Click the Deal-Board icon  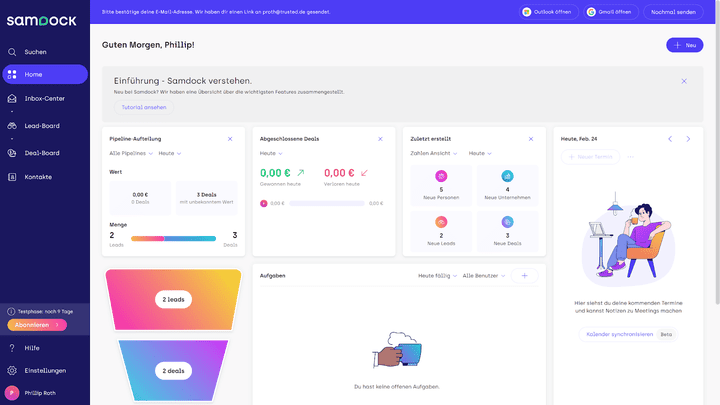tap(12, 153)
